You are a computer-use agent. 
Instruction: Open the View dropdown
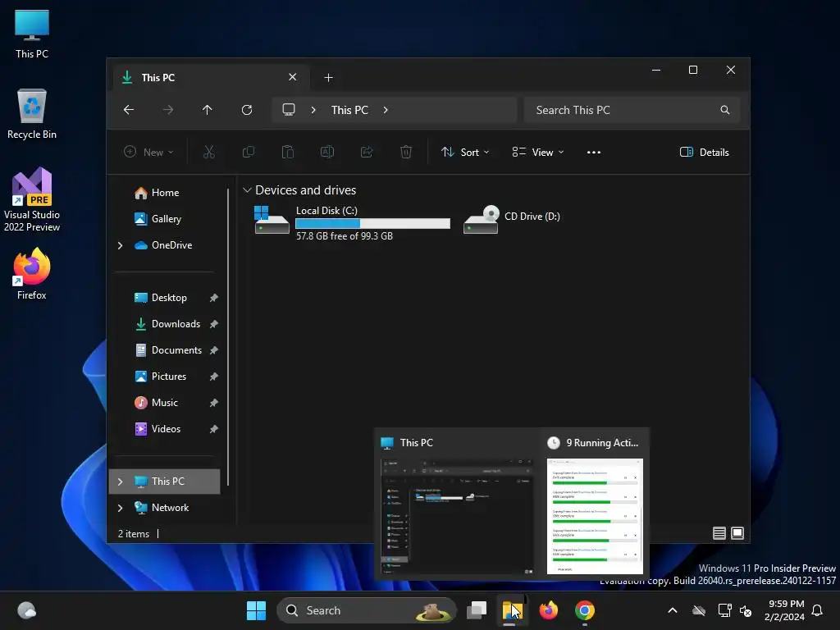538,152
